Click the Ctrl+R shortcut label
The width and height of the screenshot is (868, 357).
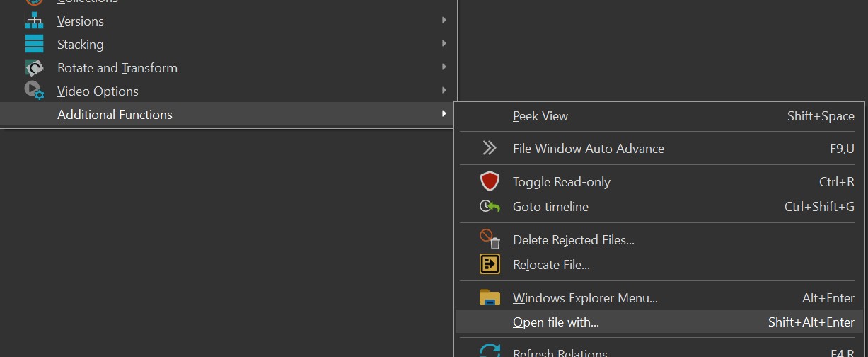(x=837, y=182)
